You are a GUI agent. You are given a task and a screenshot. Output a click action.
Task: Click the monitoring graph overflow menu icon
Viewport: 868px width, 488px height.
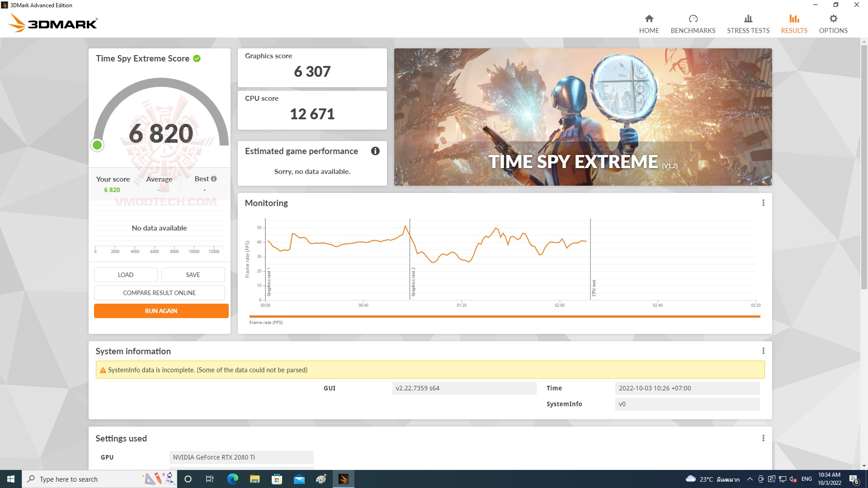pyautogui.click(x=764, y=202)
